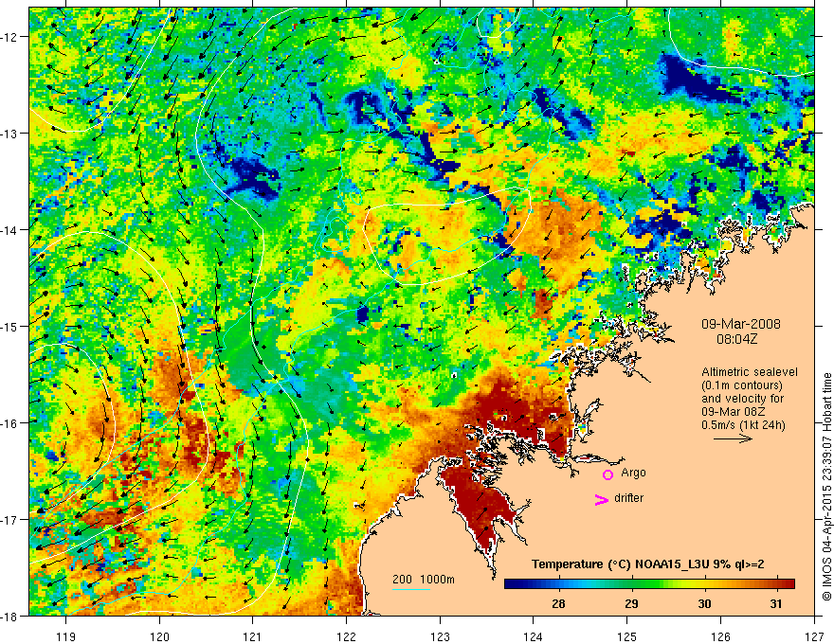834x644 pixels.
Task: Click the -15 latitude axis label
Action: [x=9, y=327]
